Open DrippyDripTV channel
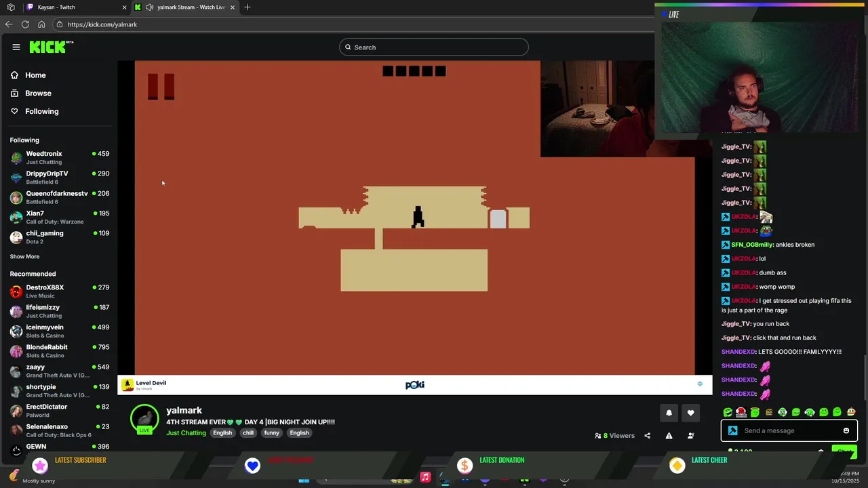 coord(60,178)
